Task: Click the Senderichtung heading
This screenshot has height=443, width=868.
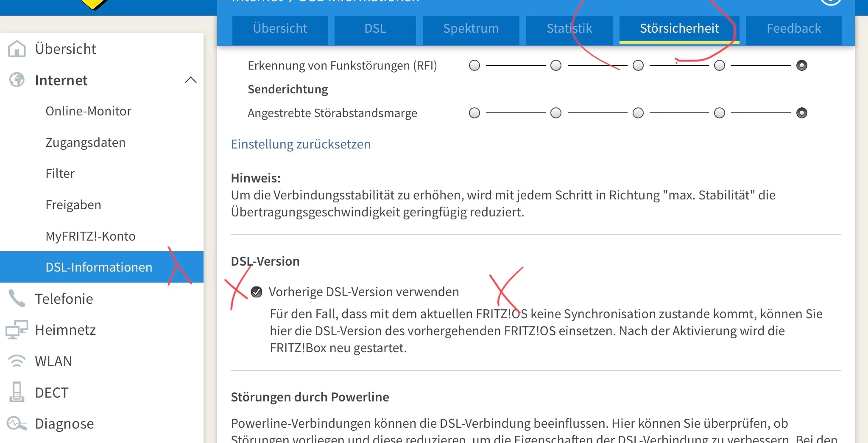Action: pyautogui.click(x=288, y=89)
